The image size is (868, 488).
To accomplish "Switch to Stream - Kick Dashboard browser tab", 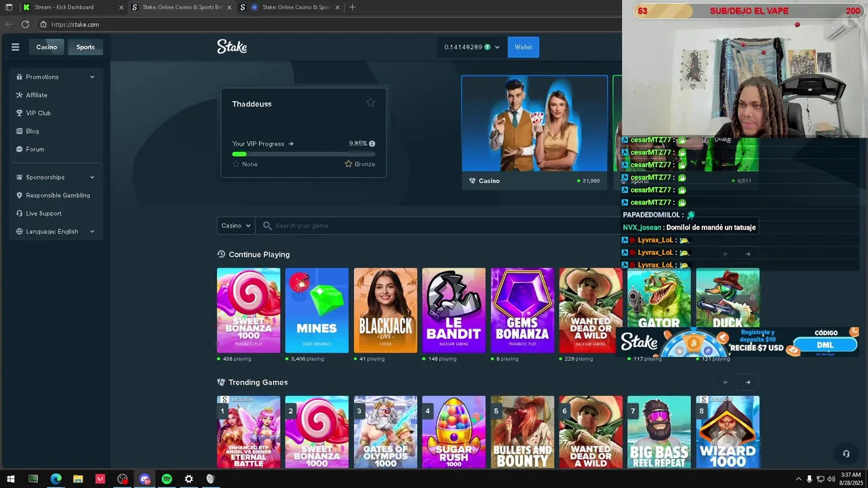I will click(x=72, y=7).
